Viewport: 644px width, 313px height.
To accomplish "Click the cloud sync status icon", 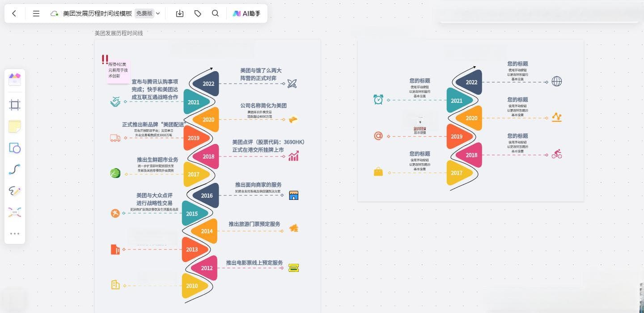I will (55, 13).
